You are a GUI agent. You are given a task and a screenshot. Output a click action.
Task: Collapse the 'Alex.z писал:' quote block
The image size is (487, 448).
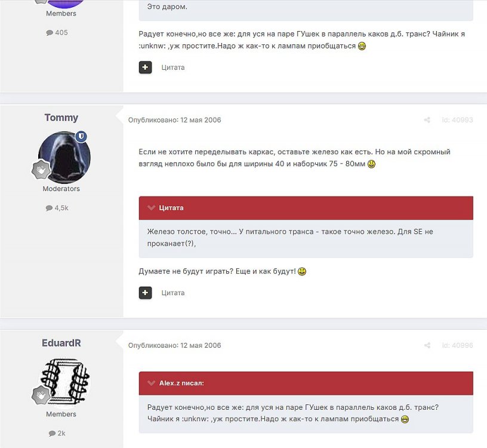pos(151,383)
